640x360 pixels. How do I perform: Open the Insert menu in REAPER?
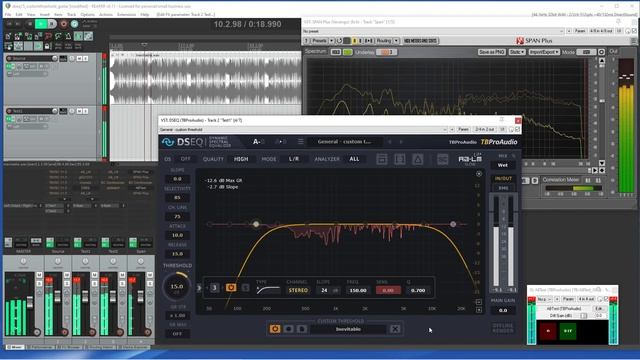point(44,14)
